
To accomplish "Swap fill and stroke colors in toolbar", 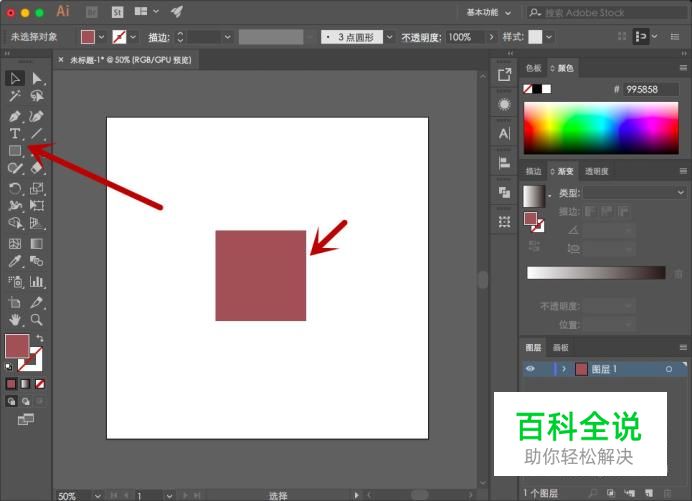I will click(40, 338).
